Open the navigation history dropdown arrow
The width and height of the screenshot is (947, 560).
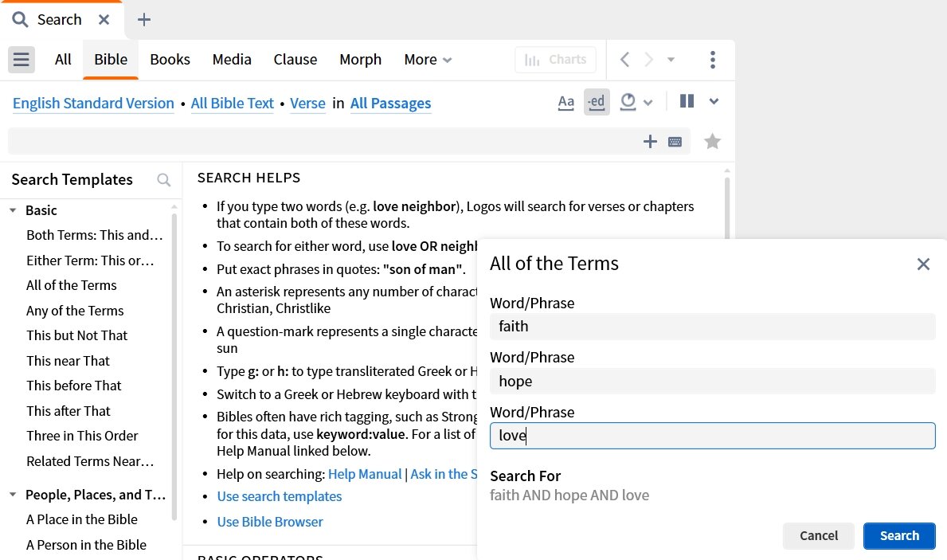[671, 60]
